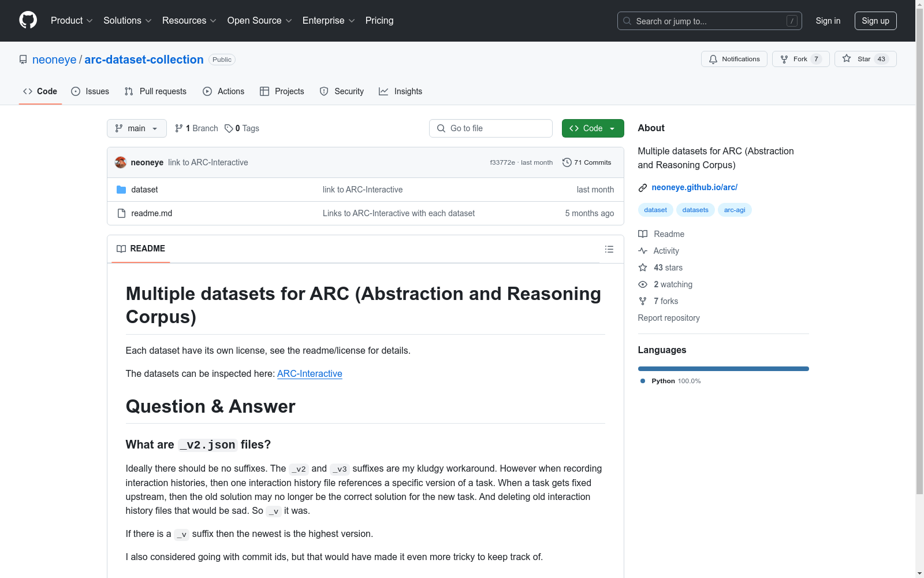View the 7 forks list

pyautogui.click(x=658, y=301)
